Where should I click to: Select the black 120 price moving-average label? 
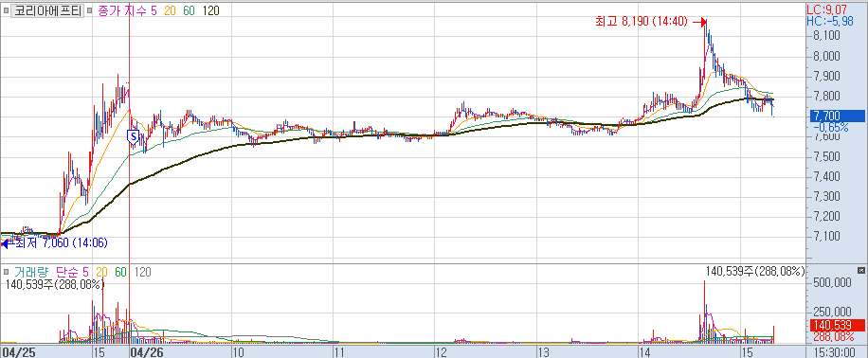pyautogui.click(x=211, y=10)
